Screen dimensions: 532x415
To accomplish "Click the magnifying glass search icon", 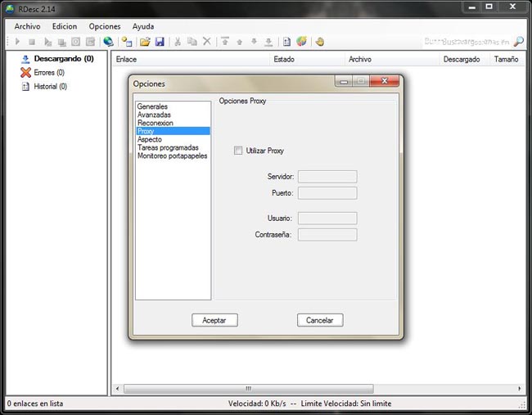I will (518, 41).
